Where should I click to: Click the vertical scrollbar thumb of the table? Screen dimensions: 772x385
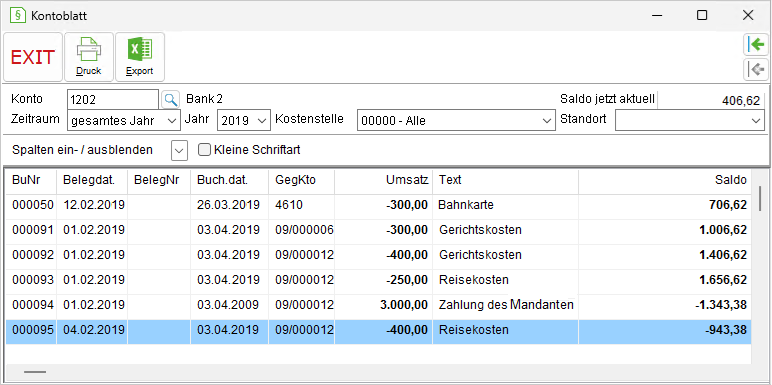760,198
